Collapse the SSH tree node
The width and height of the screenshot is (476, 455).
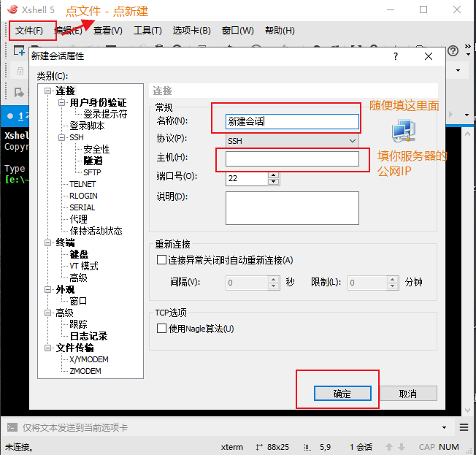click(x=61, y=137)
